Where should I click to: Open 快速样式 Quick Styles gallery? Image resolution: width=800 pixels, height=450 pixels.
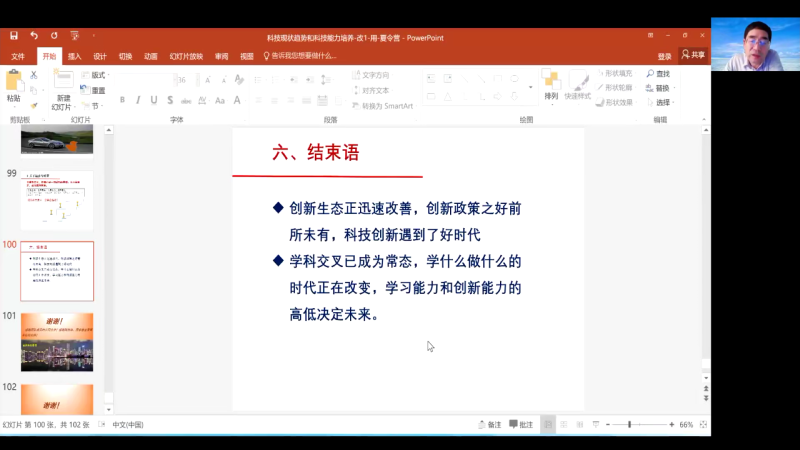[x=578, y=85]
